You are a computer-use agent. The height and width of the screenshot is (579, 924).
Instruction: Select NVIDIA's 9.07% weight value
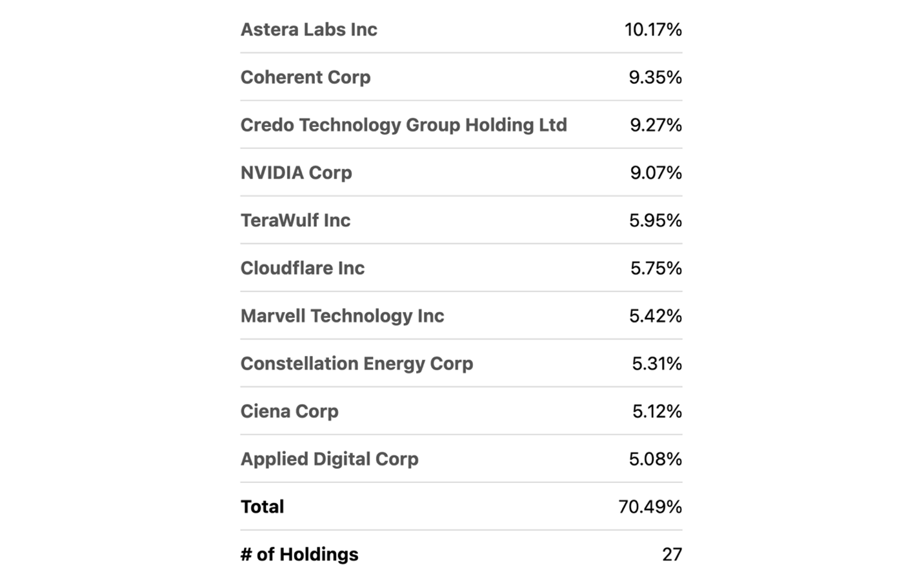coord(656,173)
